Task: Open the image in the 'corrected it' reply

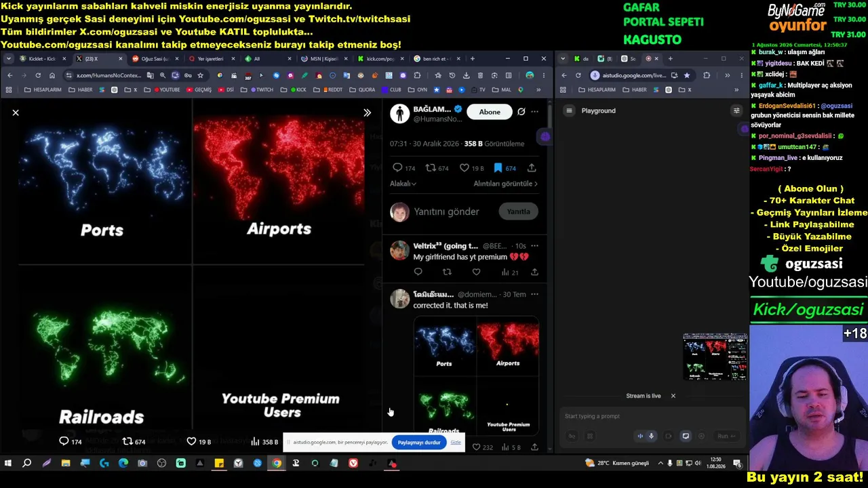Action: click(476, 375)
